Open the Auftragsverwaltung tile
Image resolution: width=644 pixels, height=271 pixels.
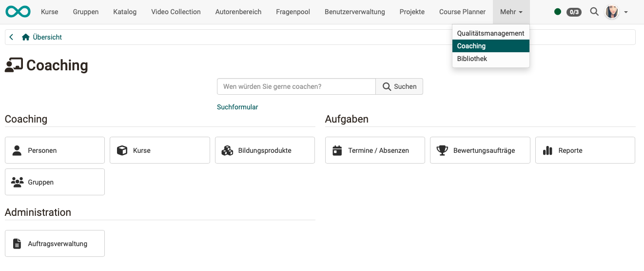coord(55,244)
